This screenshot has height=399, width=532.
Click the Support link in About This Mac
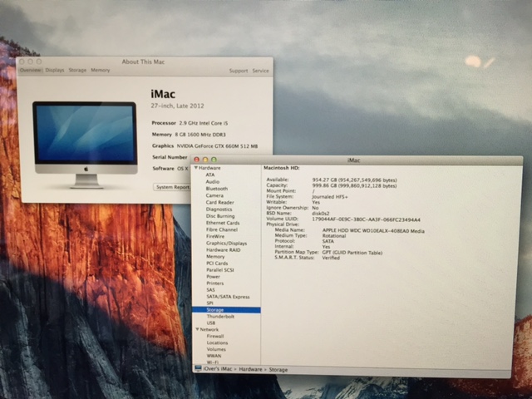tap(239, 71)
